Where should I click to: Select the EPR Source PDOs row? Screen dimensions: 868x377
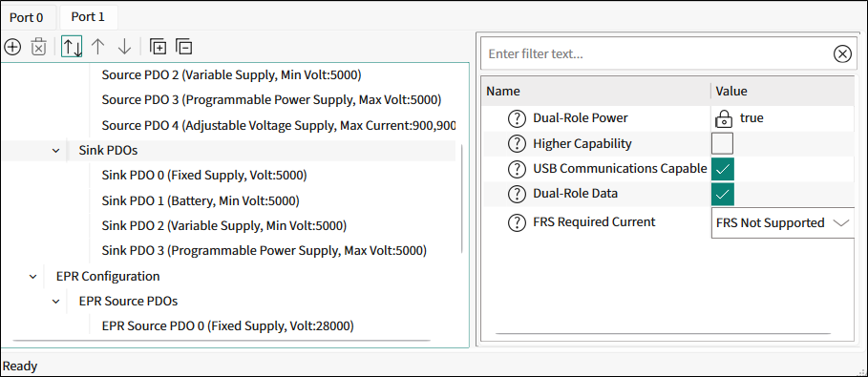pyautogui.click(x=128, y=302)
